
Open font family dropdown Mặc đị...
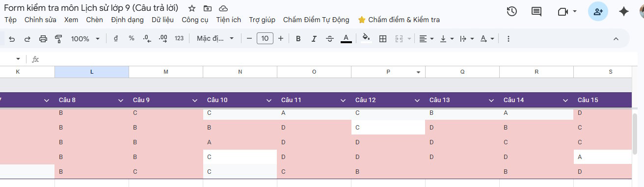point(215,38)
